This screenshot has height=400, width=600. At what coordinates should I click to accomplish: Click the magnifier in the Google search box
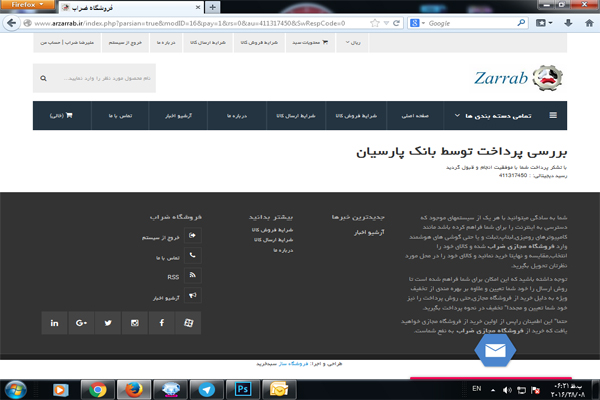click(x=521, y=23)
